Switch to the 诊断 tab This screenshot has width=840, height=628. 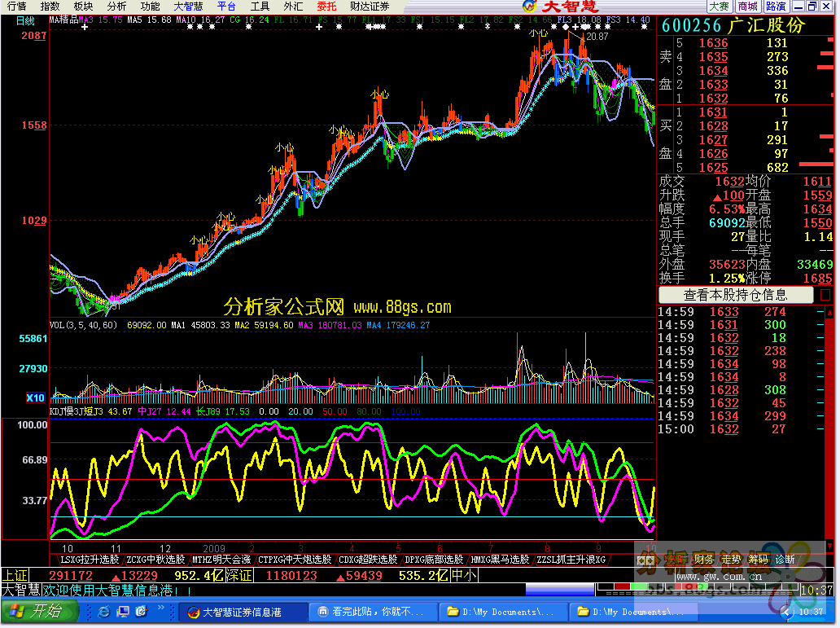pyautogui.click(x=785, y=560)
